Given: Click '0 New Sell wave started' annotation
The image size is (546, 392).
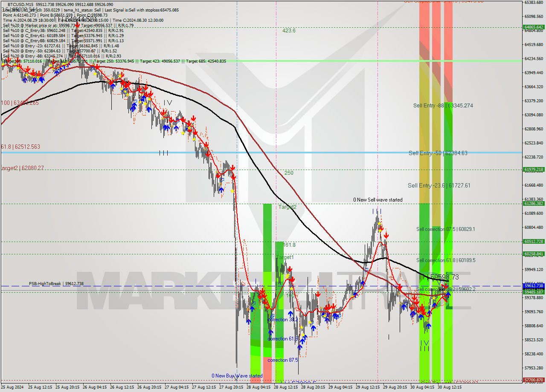Looking at the screenshot, I should pyautogui.click(x=378, y=200).
